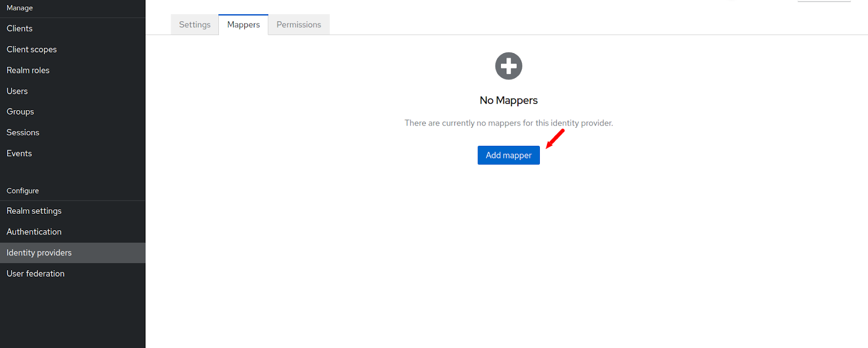Open the Users section
The width and height of the screenshot is (868, 348).
17,91
